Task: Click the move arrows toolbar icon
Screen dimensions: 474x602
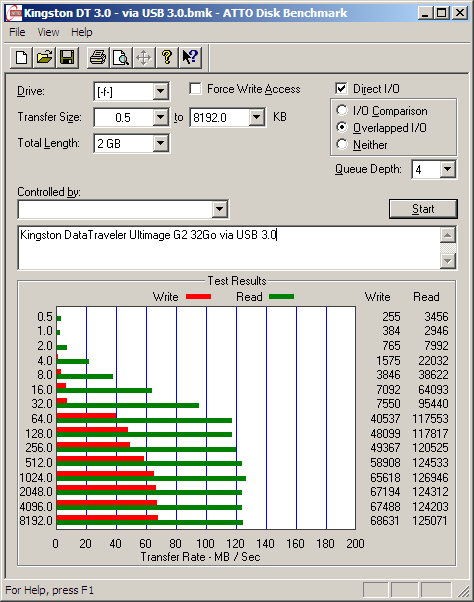Action: 144,58
